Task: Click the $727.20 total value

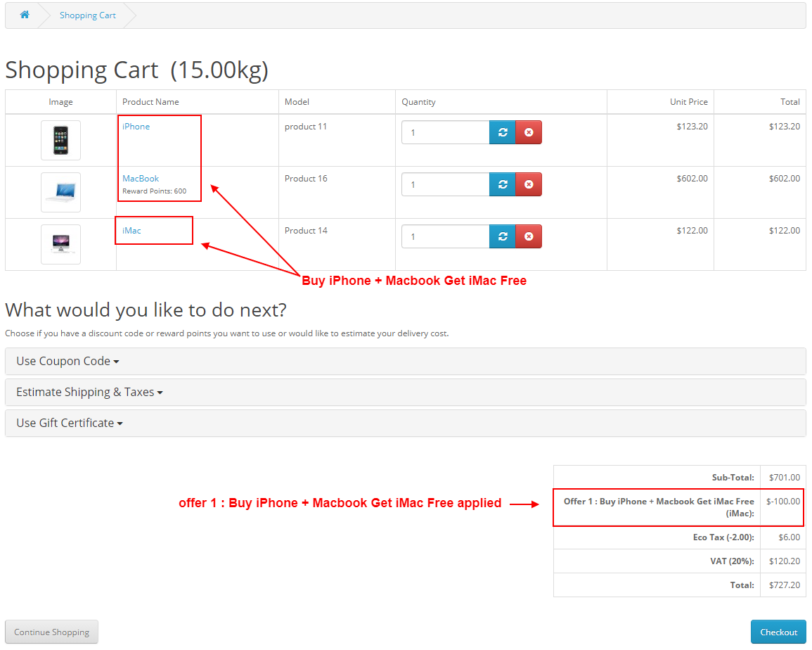Action: coord(784,585)
